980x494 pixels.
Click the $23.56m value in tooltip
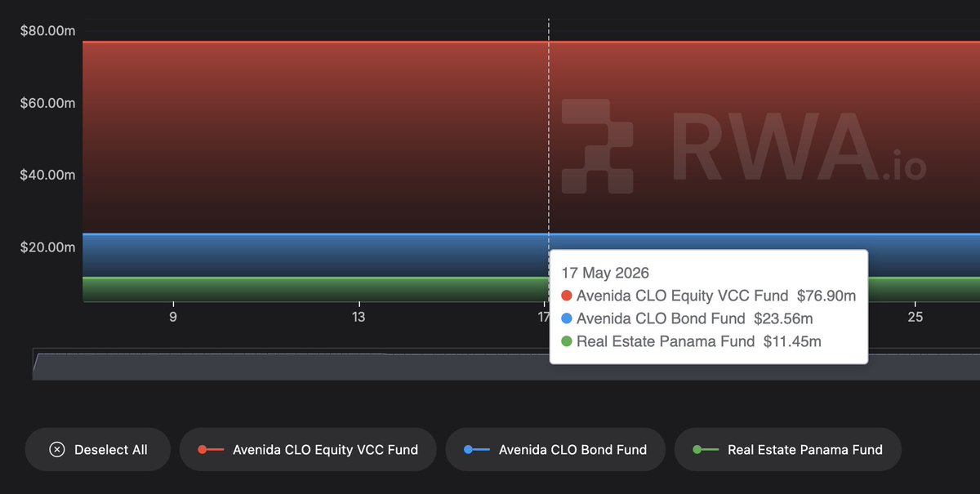click(783, 318)
